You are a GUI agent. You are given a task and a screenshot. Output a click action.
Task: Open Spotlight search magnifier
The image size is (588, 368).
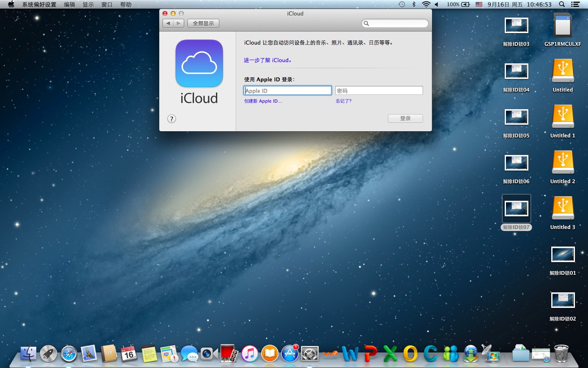coord(562,4)
